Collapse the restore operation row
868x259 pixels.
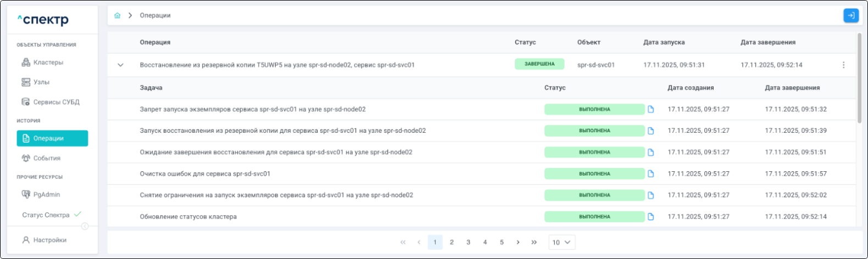pyautogui.click(x=120, y=65)
